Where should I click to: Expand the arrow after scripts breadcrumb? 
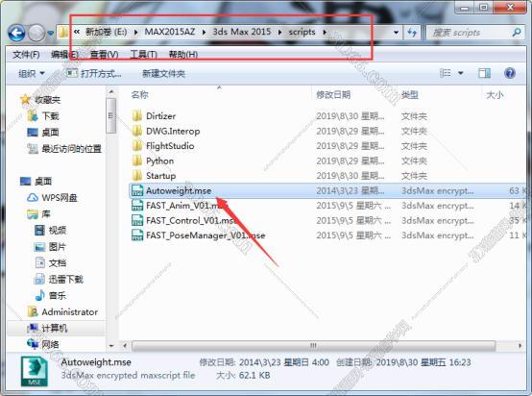[325, 33]
